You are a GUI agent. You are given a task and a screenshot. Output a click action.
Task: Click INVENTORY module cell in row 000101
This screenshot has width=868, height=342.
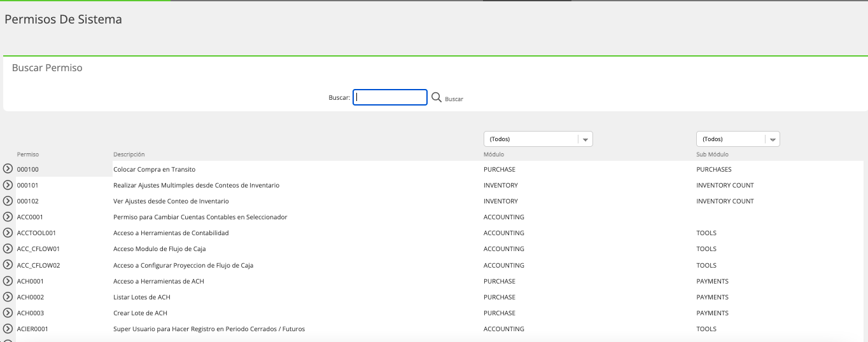501,186
